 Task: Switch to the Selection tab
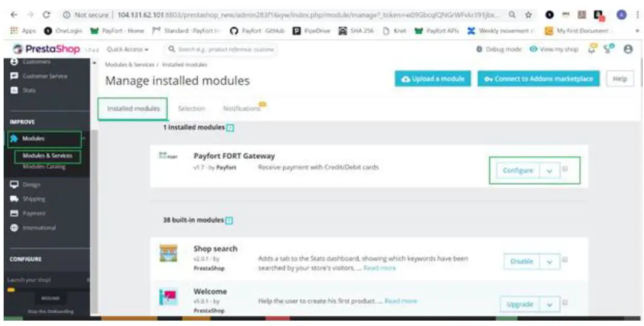pyautogui.click(x=191, y=108)
